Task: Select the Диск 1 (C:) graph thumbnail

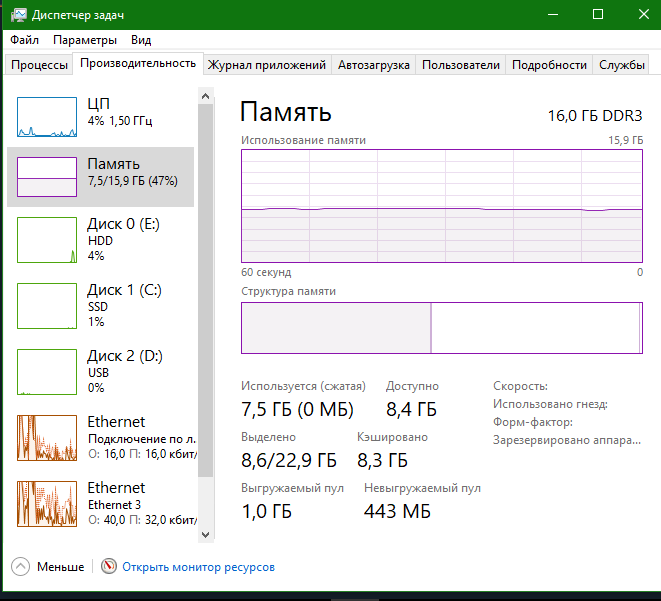Action: [47, 306]
